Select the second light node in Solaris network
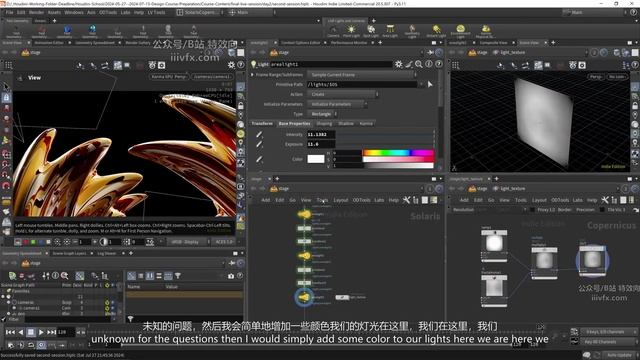 (304, 256)
